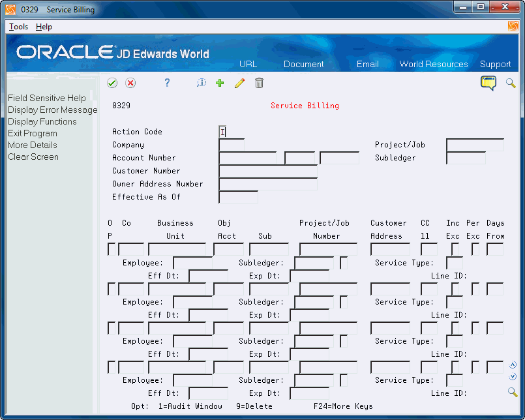Click the information bubble icon
Viewport: 525px width, 420px height.
pos(202,83)
